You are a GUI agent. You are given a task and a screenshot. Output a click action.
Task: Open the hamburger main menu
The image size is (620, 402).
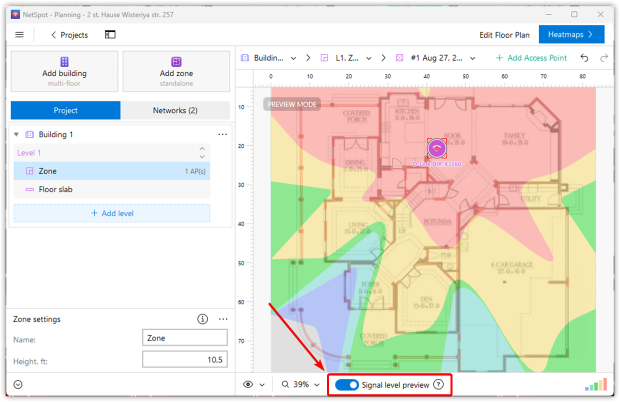[19, 35]
